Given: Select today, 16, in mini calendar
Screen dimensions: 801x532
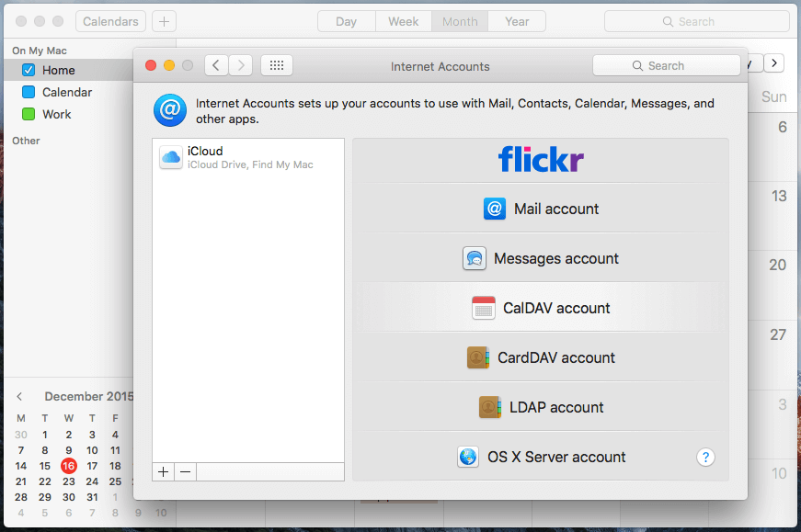Looking at the screenshot, I should (x=68, y=466).
